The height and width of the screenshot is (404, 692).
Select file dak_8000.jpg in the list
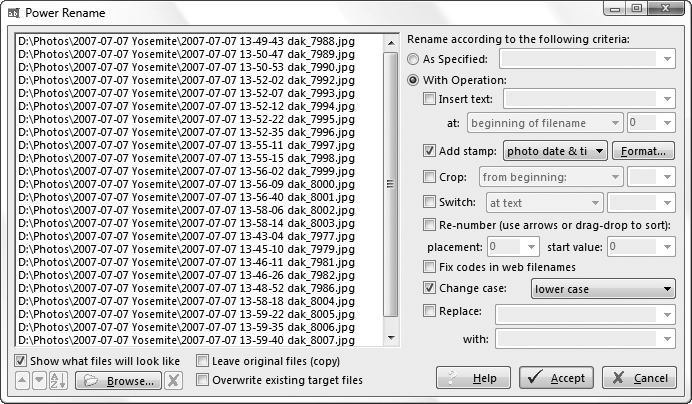point(187,184)
